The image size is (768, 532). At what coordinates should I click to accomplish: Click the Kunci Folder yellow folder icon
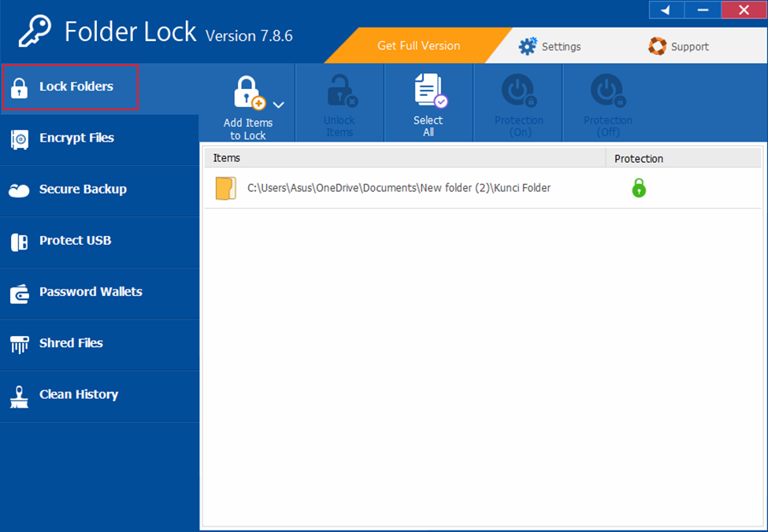click(226, 188)
